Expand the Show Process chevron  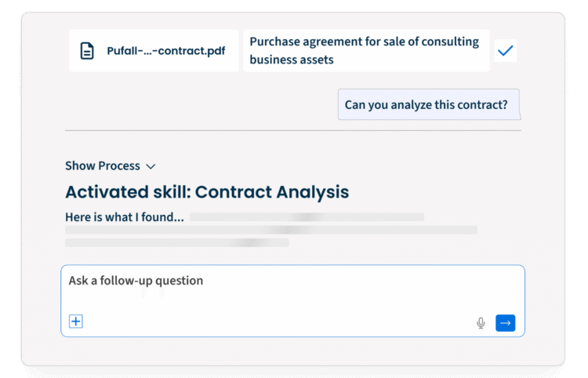(x=151, y=166)
